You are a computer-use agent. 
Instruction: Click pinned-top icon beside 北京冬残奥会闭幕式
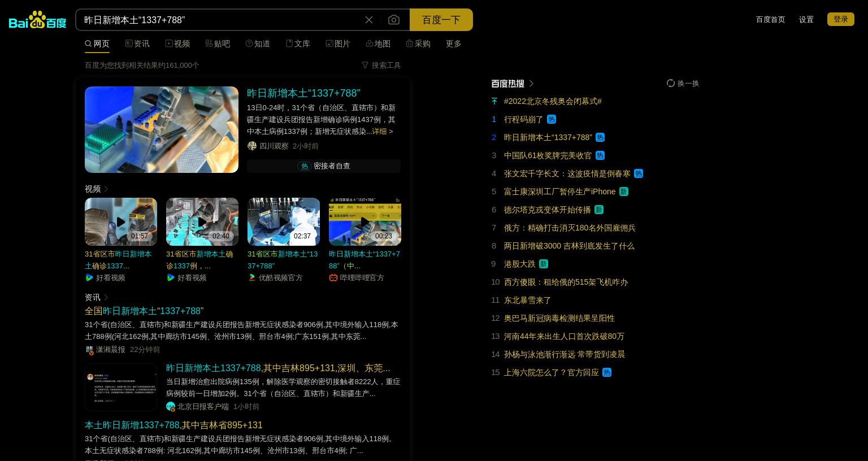pyautogui.click(x=494, y=101)
